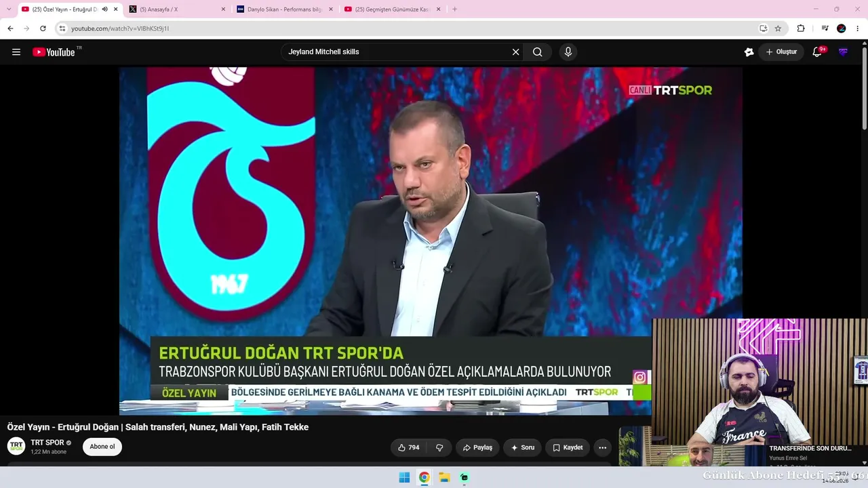Open Chrome from the taskbar
This screenshot has height=488, width=868.
[x=424, y=478]
